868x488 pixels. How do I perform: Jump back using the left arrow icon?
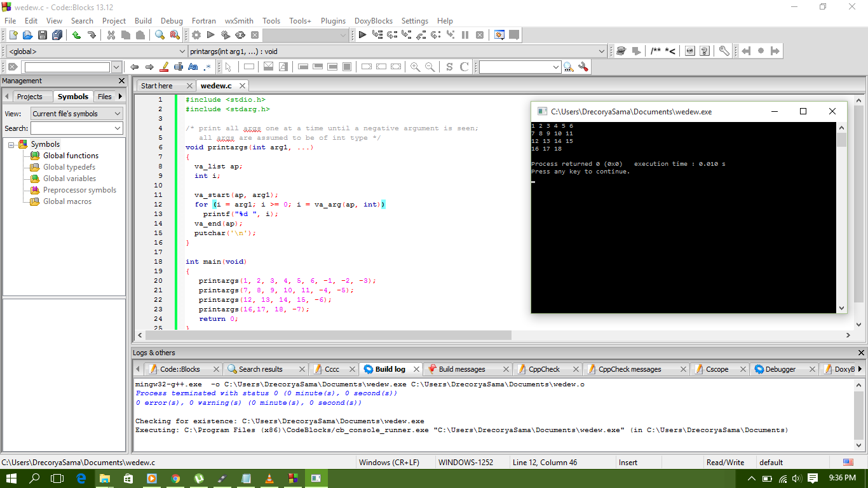[134, 67]
